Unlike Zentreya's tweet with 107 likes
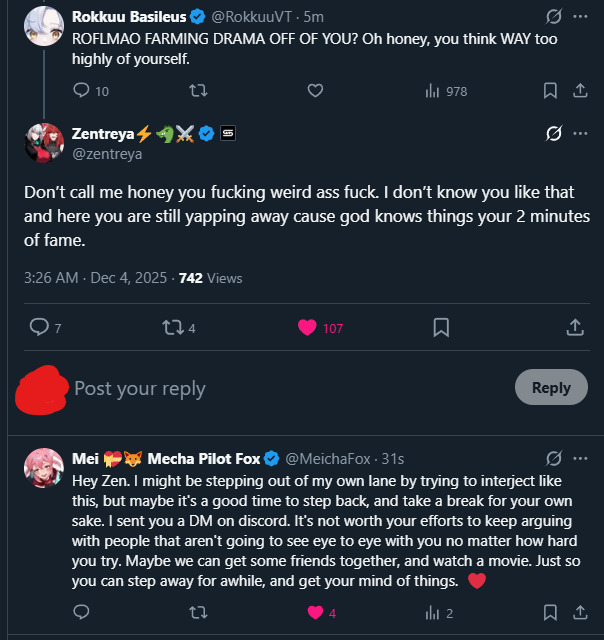This screenshot has width=604, height=640. (x=308, y=327)
